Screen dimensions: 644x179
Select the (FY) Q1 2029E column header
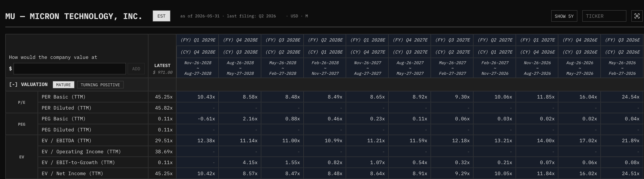198,40
